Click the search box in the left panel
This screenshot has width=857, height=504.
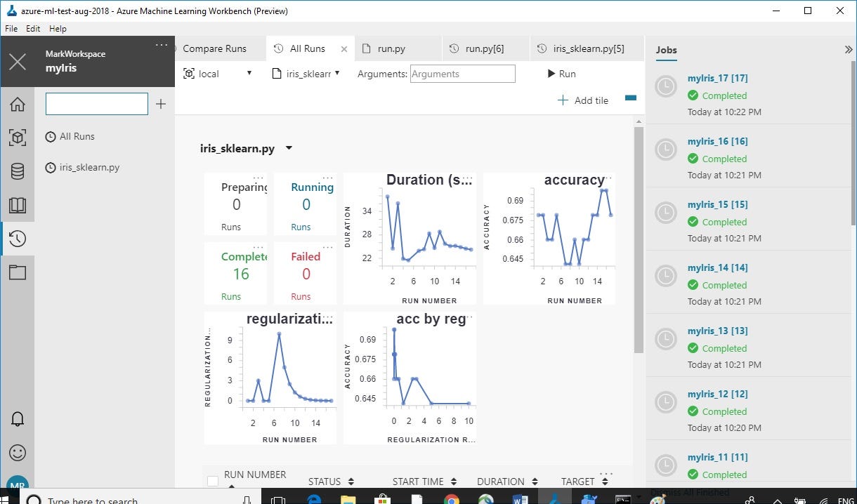coord(97,104)
